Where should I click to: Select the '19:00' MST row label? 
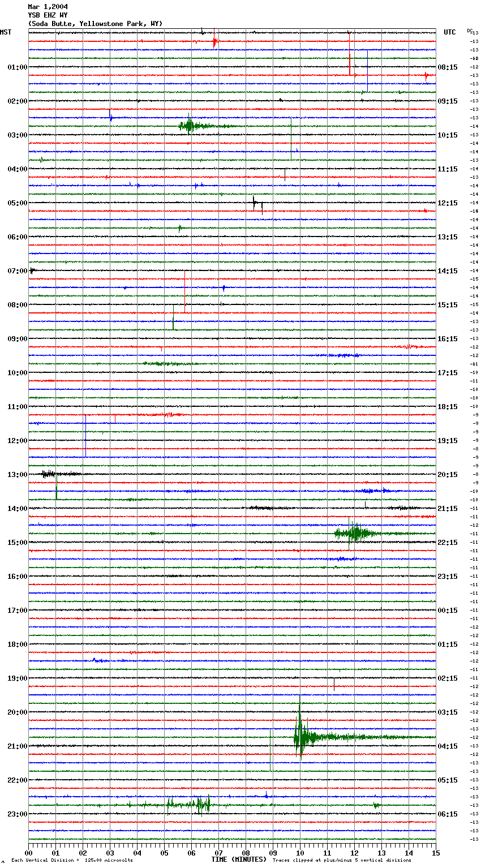[x=18, y=678]
